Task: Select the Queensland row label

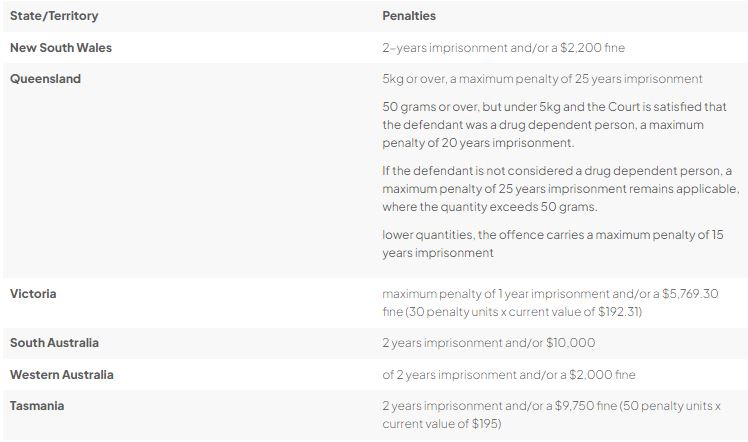Action: (x=45, y=78)
